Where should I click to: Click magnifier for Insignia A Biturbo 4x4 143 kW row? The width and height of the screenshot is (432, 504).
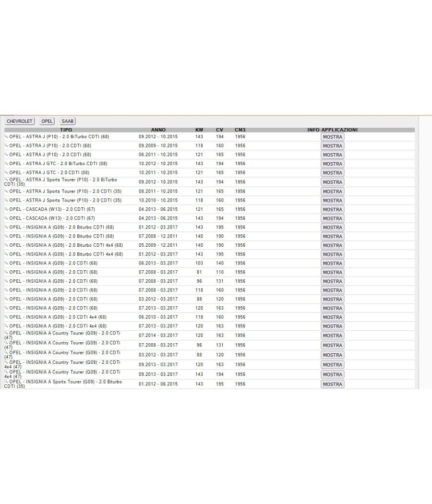[6, 254]
